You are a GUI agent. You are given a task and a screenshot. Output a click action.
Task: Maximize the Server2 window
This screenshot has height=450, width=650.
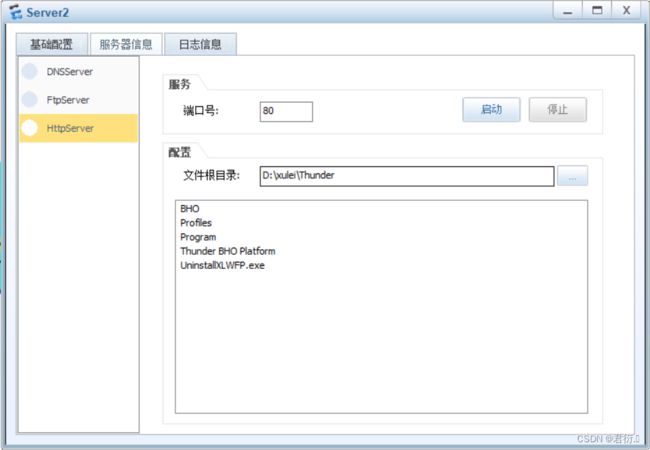click(x=597, y=11)
